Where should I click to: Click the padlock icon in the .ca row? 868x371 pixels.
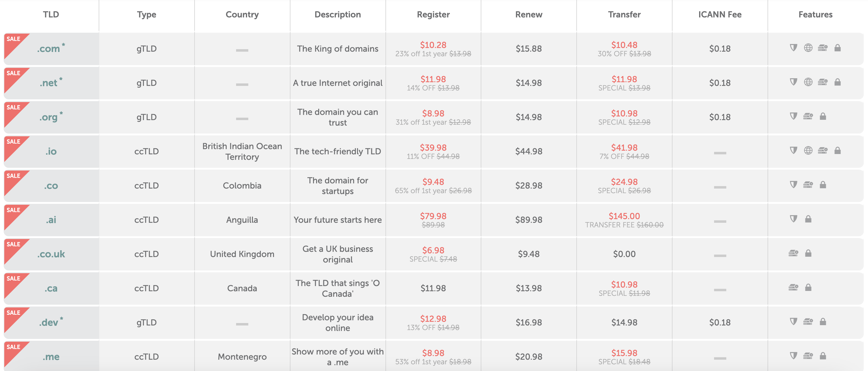[x=808, y=287]
